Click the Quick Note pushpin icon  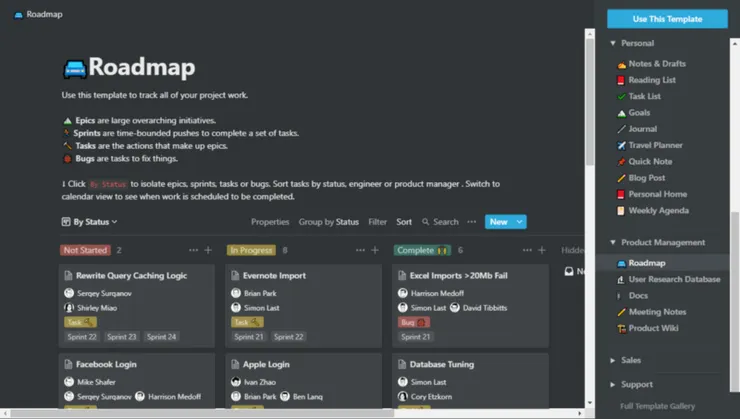pos(622,162)
